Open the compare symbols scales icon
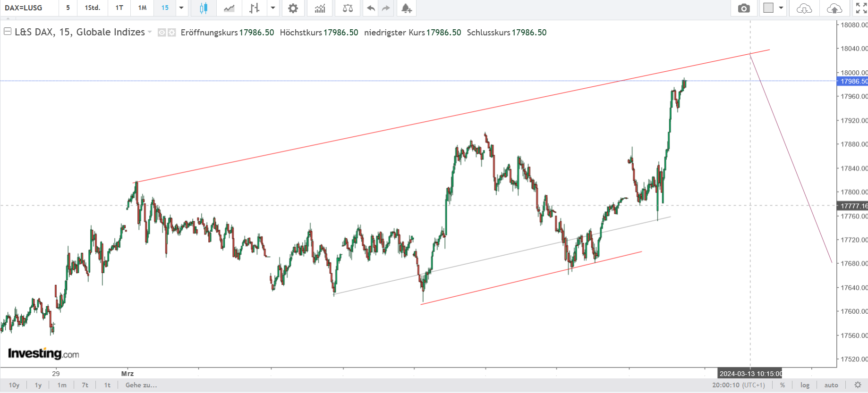 coord(348,8)
